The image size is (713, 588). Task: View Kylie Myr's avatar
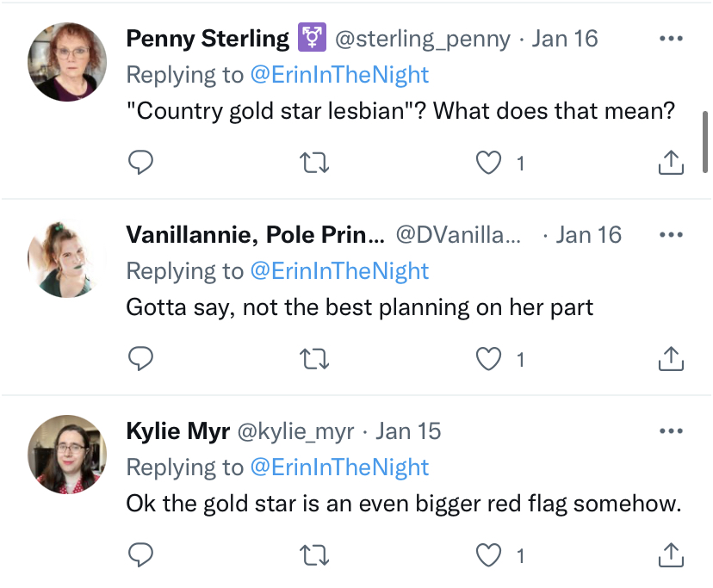[x=67, y=454]
